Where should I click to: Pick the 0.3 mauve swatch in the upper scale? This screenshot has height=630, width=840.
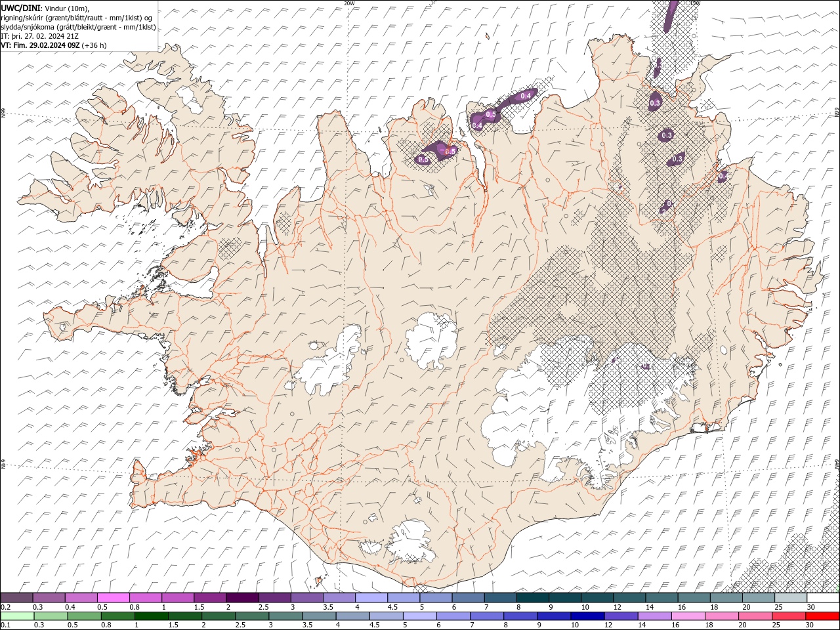[49, 598]
